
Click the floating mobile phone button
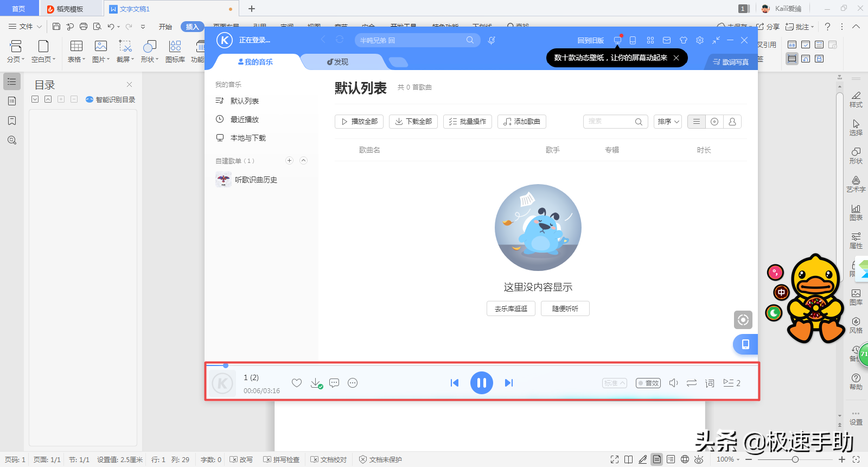point(745,344)
